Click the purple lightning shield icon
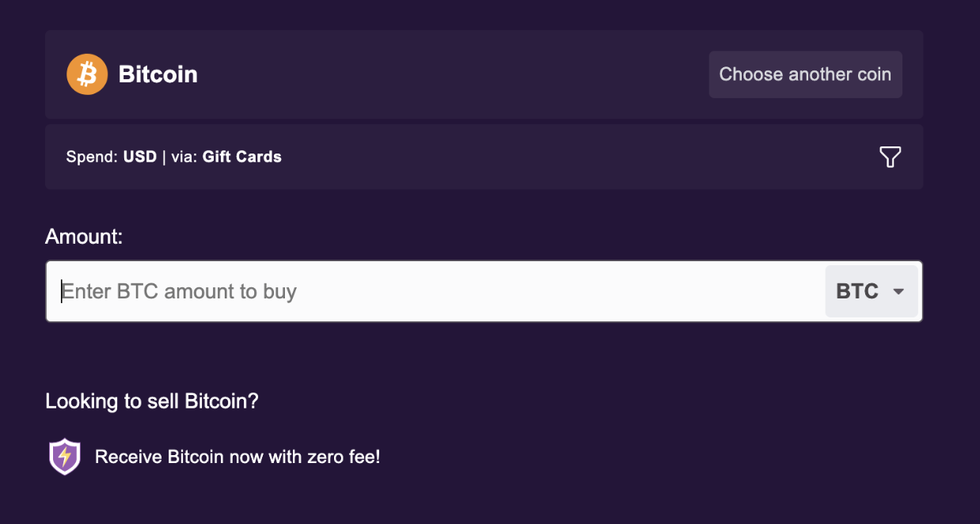Screen dimensions: 980x524 [x=65, y=457]
